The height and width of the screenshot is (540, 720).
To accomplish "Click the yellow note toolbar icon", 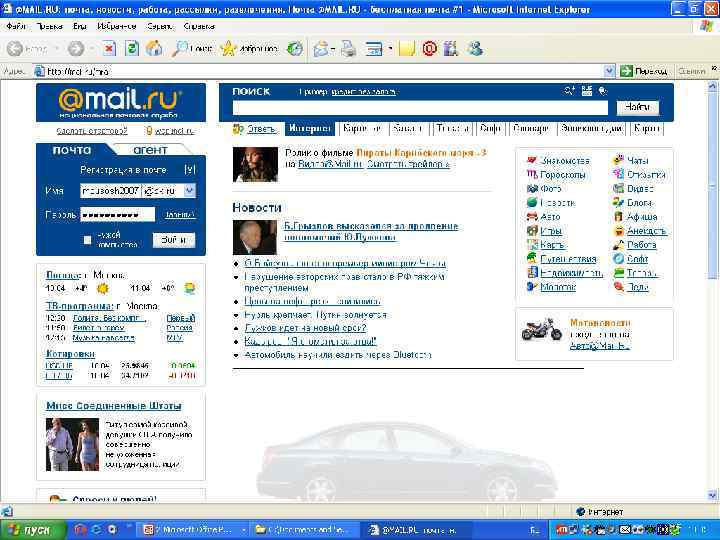I will (x=407, y=48).
